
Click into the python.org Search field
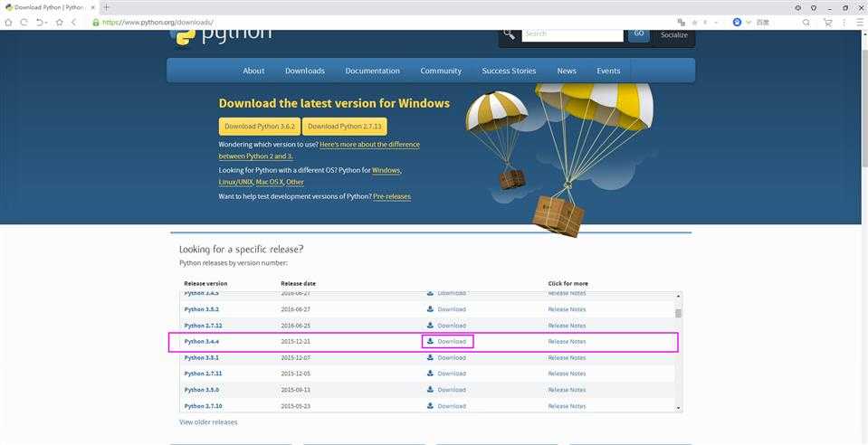point(572,34)
